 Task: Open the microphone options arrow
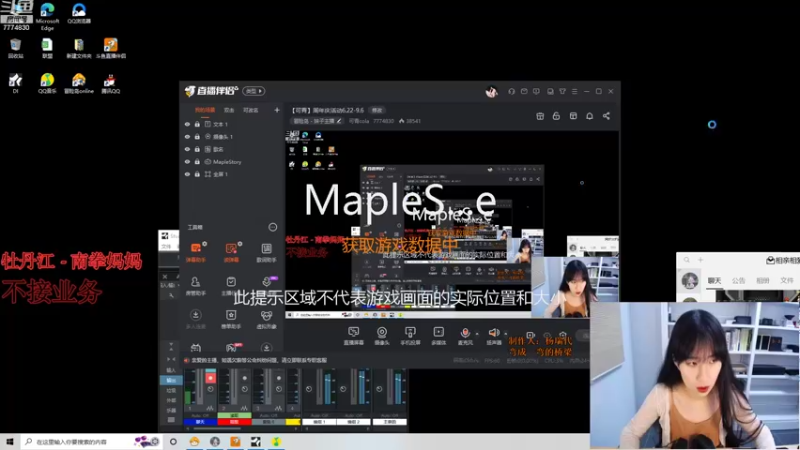pos(477,333)
